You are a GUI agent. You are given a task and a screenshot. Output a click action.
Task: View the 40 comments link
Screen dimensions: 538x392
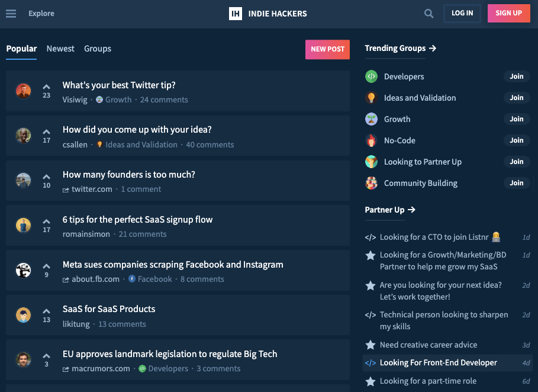(210, 145)
